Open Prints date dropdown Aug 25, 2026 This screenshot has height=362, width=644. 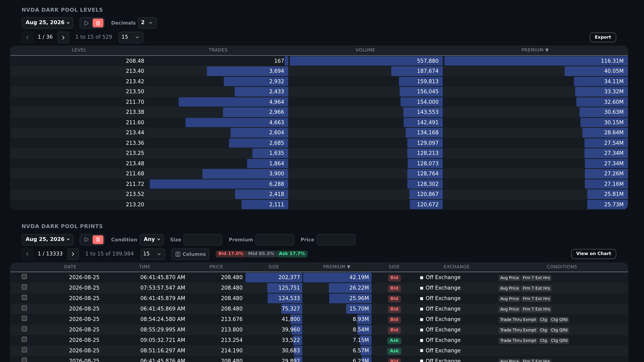click(47, 240)
